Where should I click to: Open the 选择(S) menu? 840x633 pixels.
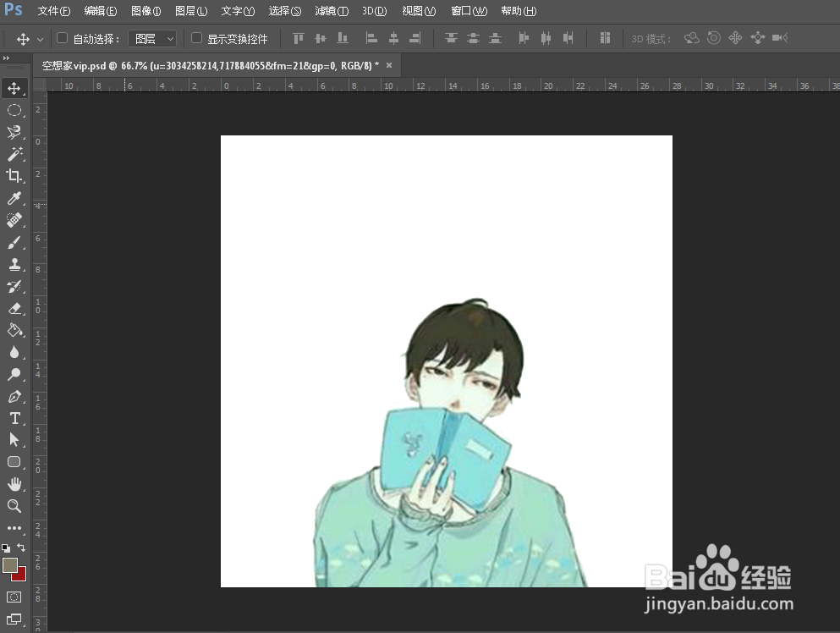pos(285,11)
